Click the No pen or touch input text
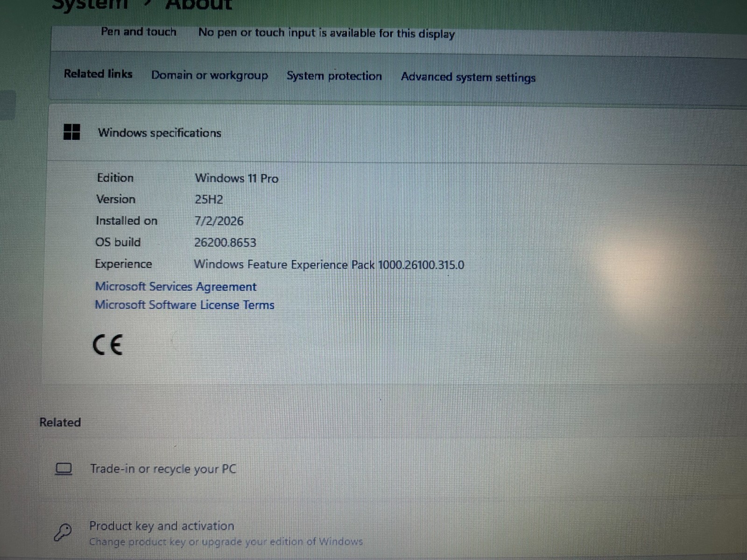Image resolution: width=747 pixels, height=560 pixels. 326,33
